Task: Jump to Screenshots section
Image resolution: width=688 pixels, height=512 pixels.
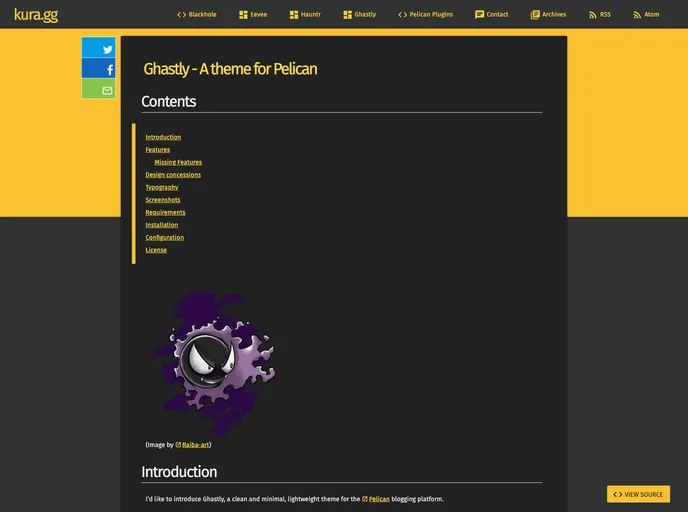Action: (x=163, y=200)
